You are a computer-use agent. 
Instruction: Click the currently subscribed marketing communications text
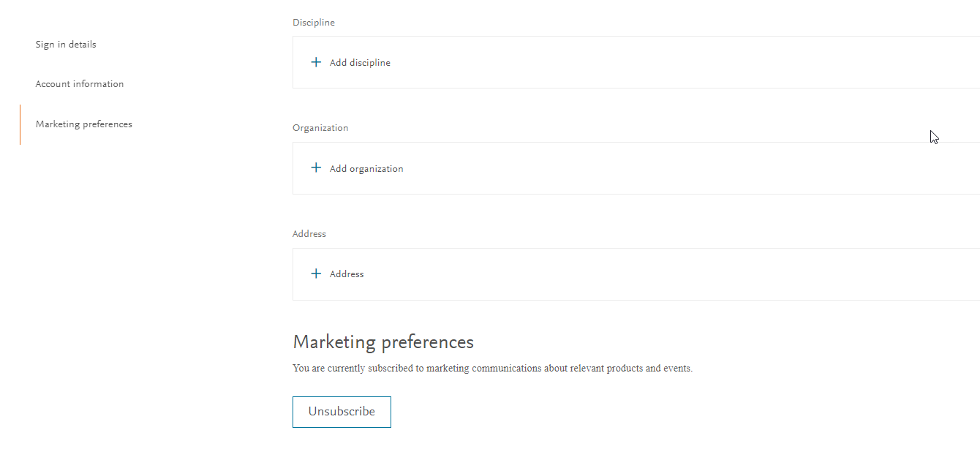point(492,369)
